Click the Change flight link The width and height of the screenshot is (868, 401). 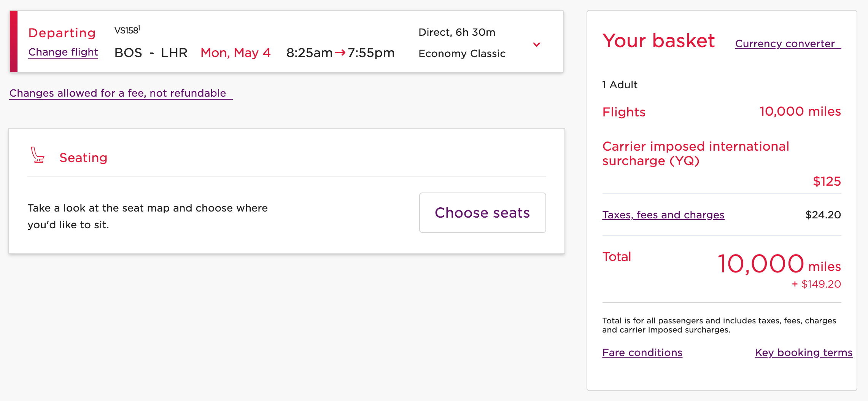tap(63, 52)
